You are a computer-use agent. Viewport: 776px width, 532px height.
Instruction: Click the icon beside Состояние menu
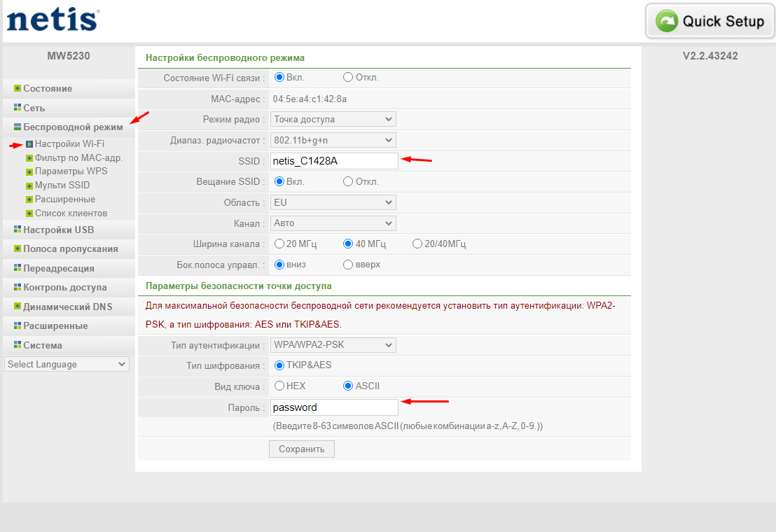pyautogui.click(x=18, y=89)
